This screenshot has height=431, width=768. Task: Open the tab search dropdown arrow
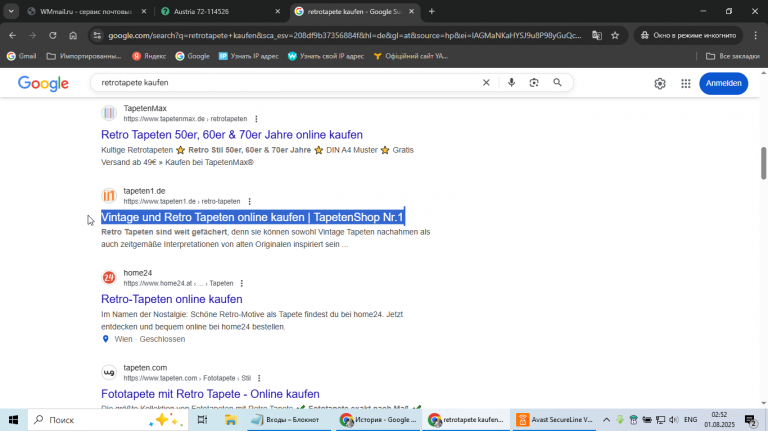[x=11, y=11]
